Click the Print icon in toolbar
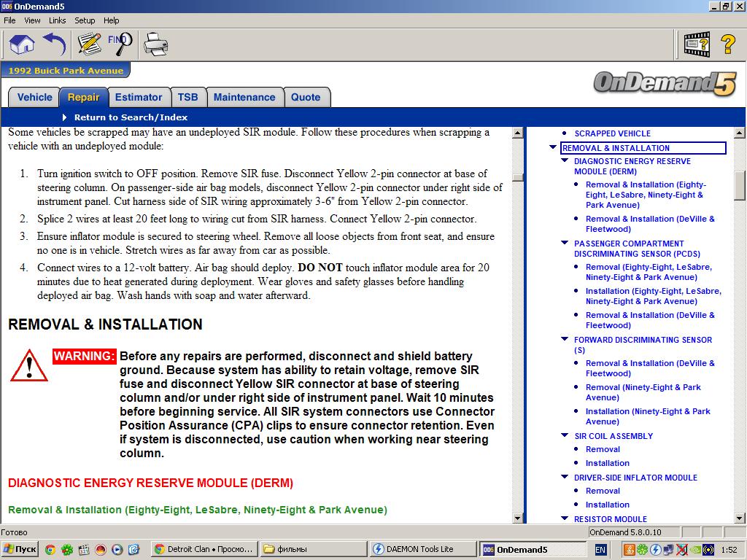The height and width of the screenshot is (560, 747). point(155,44)
